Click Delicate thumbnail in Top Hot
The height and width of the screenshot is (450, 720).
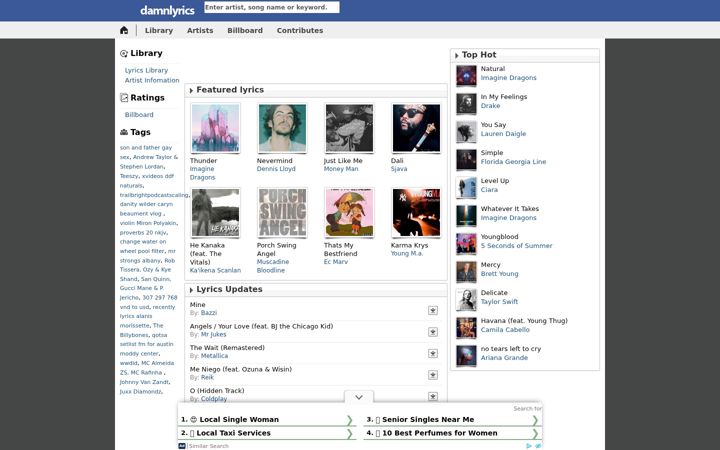click(x=466, y=299)
